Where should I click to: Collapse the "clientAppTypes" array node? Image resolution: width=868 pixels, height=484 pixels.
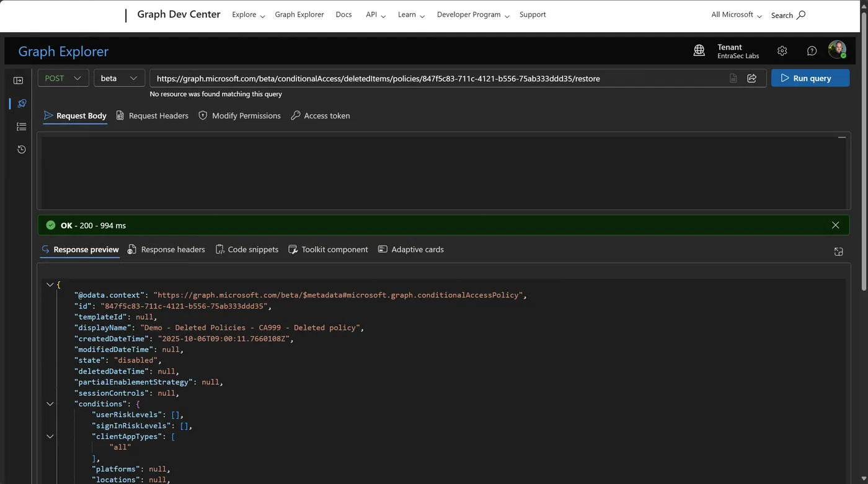[50, 436]
